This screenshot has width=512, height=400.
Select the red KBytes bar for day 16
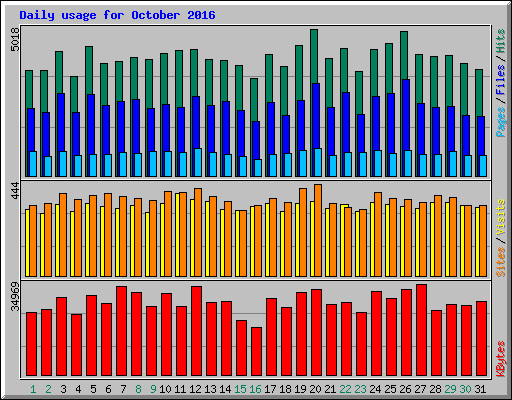[256, 351]
